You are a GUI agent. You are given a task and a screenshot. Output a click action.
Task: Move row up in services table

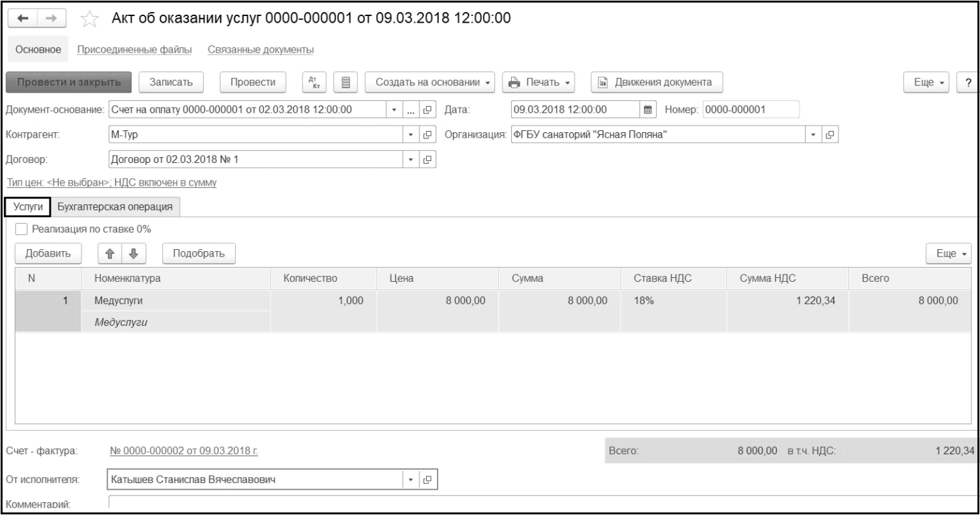(110, 253)
